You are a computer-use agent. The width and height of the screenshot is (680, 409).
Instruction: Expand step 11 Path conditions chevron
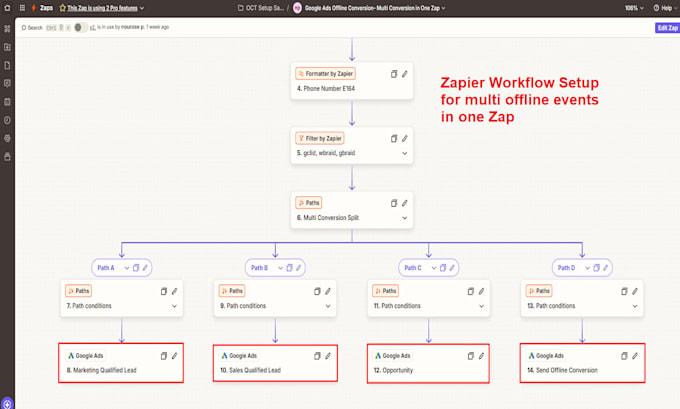tap(481, 306)
